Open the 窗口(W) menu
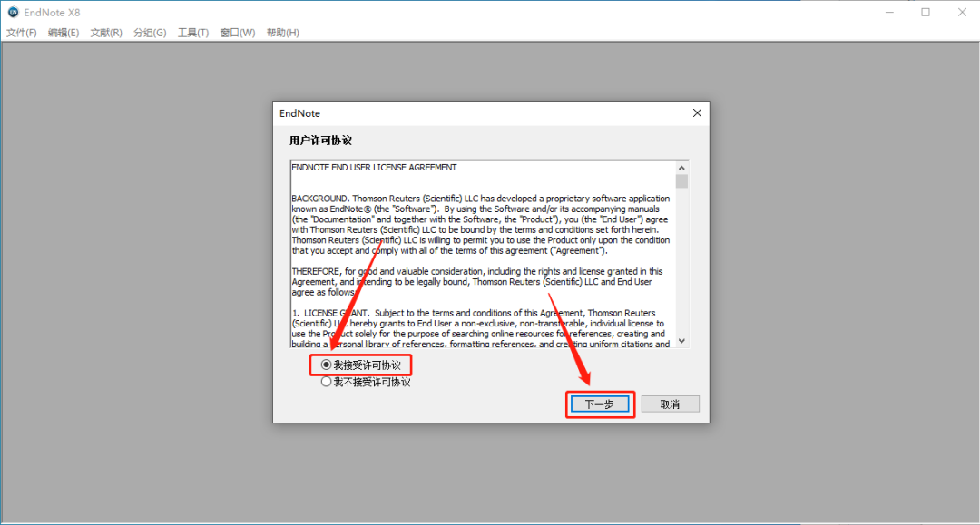 click(x=238, y=33)
